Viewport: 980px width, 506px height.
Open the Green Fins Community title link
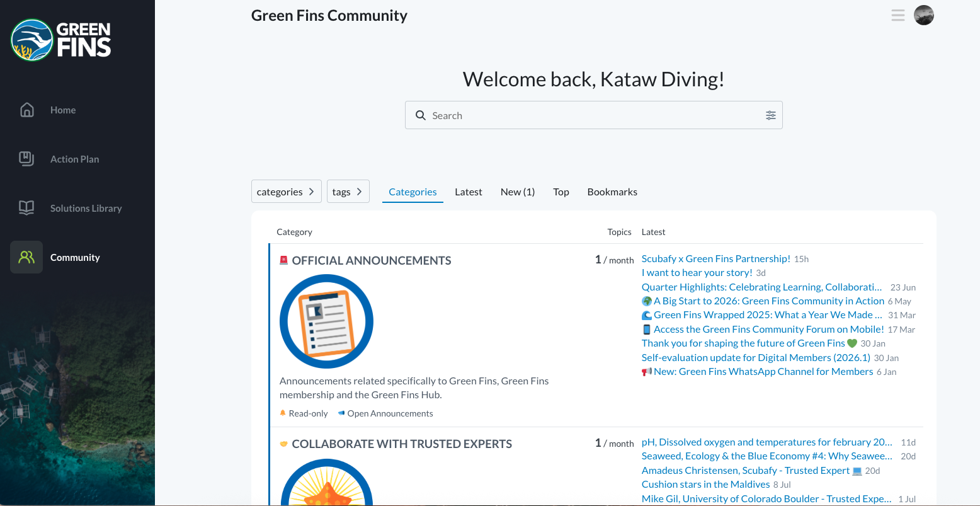click(x=329, y=15)
